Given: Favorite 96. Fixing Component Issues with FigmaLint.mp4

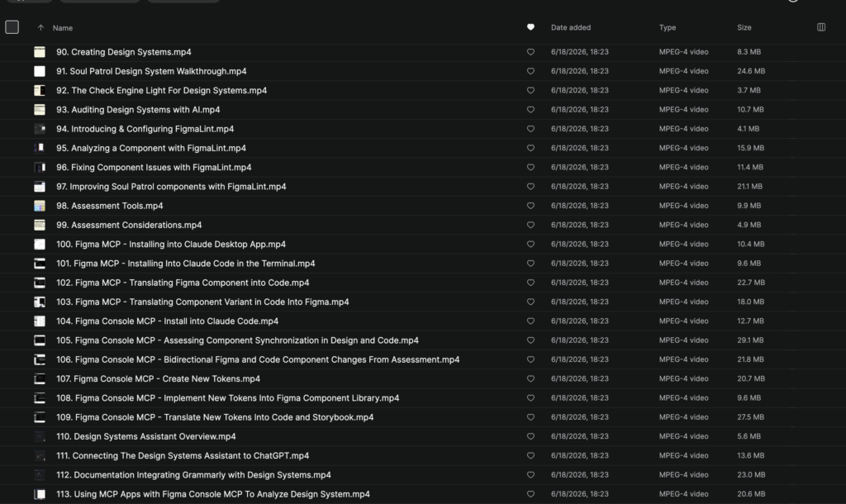Looking at the screenshot, I should [530, 167].
